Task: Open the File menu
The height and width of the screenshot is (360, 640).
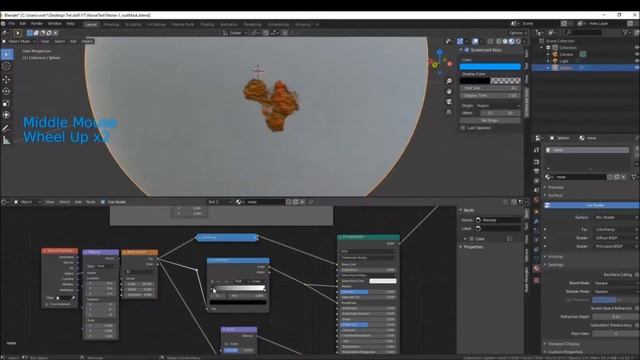Action: 11,24
